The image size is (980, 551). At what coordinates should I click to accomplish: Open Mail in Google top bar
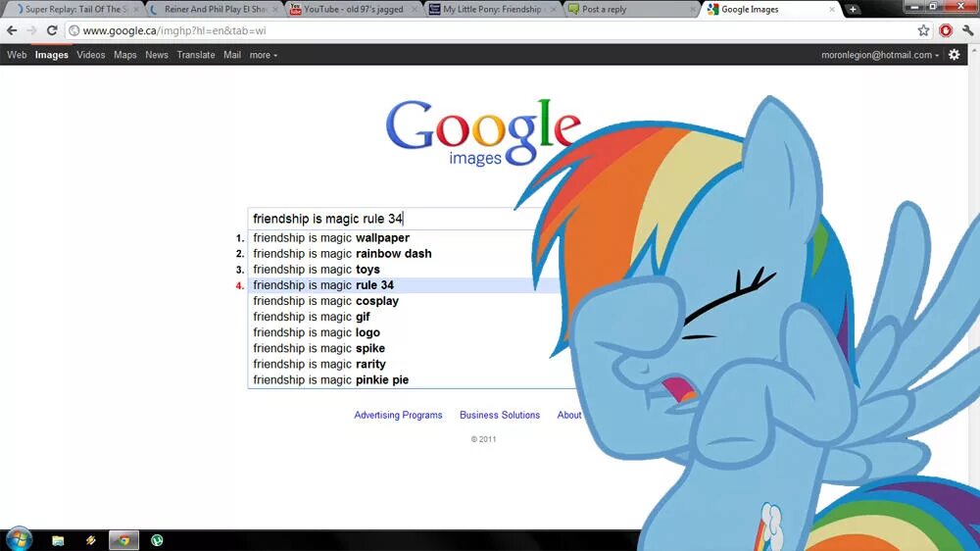(x=232, y=55)
